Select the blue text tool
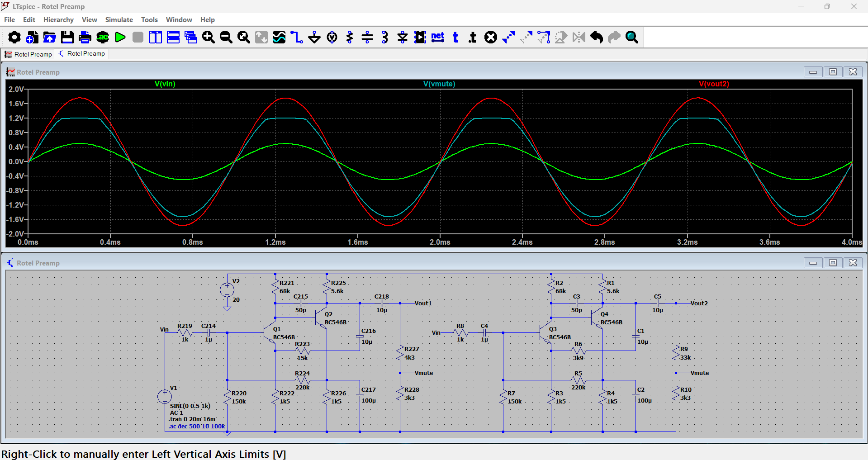868x460 pixels. click(x=455, y=37)
